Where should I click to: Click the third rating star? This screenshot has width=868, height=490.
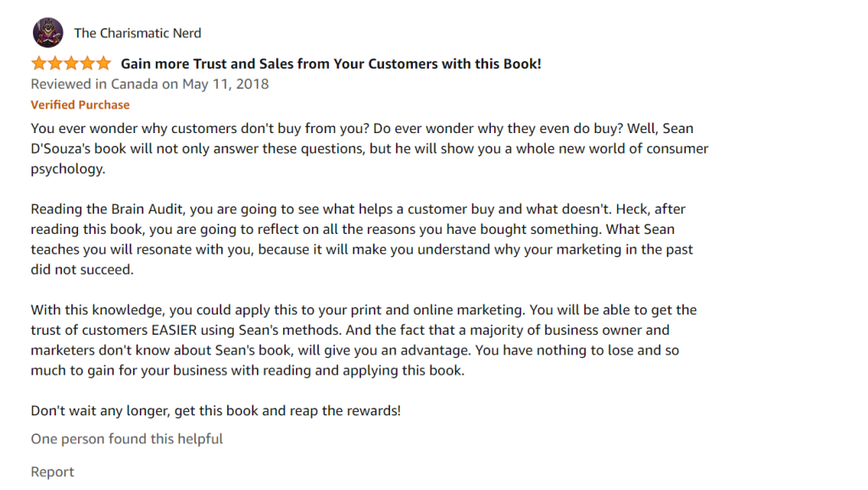coord(71,64)
